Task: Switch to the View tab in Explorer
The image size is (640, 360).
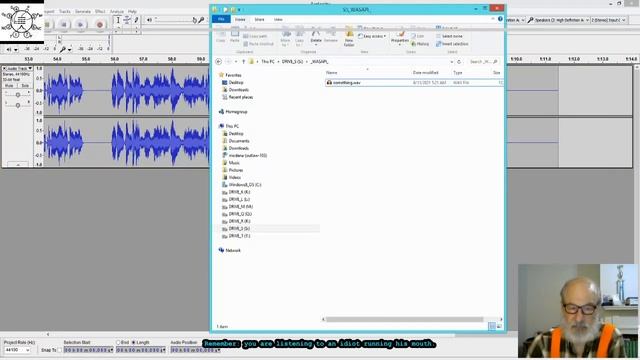Action: point(278,19)
